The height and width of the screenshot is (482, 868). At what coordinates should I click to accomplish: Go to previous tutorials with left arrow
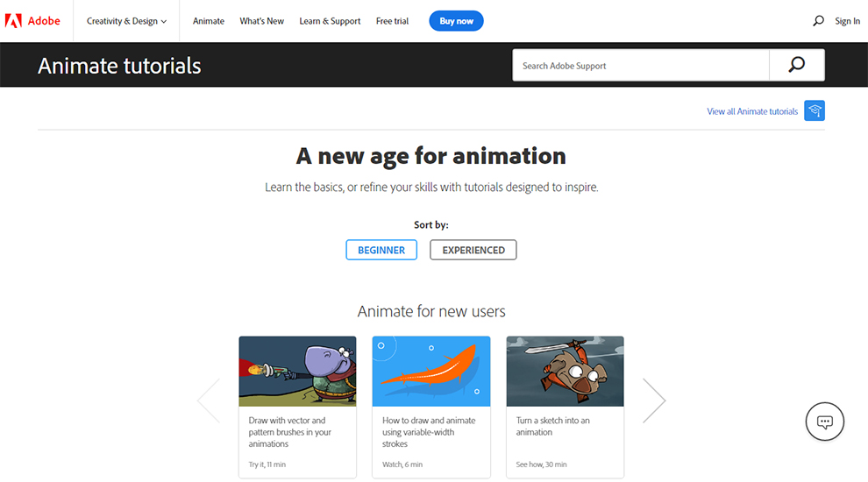(209, 400)
